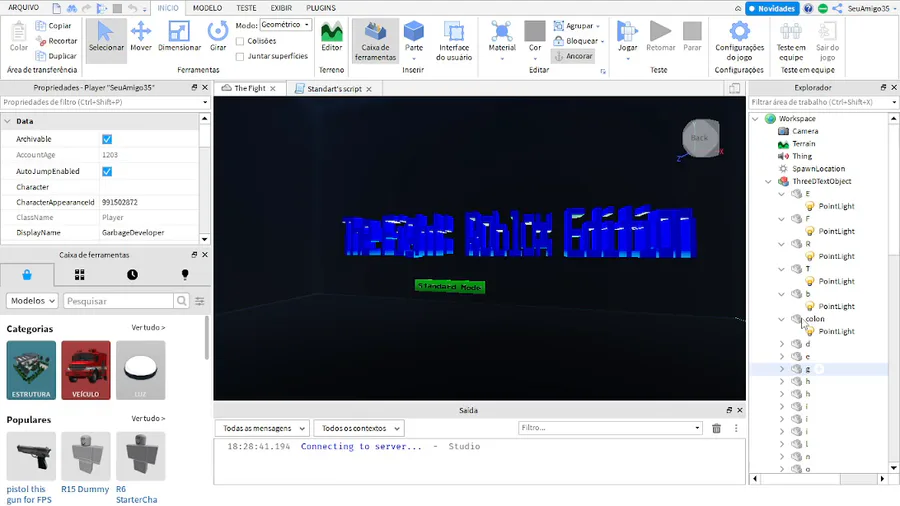The height and width of the screenshot is (506, 900).
Task: Switch to the MODELO ribbon tab
Action: click(x=207, y=8)
